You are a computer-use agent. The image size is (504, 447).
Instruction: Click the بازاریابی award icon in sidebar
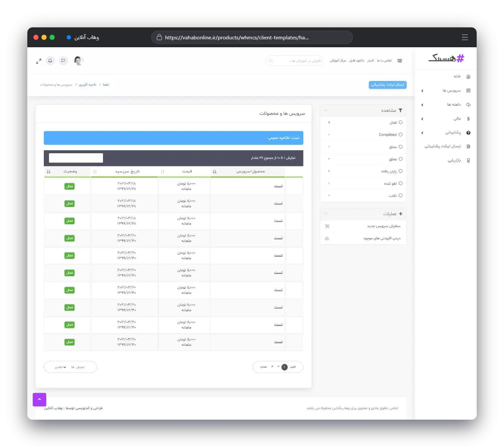point(468,160)
